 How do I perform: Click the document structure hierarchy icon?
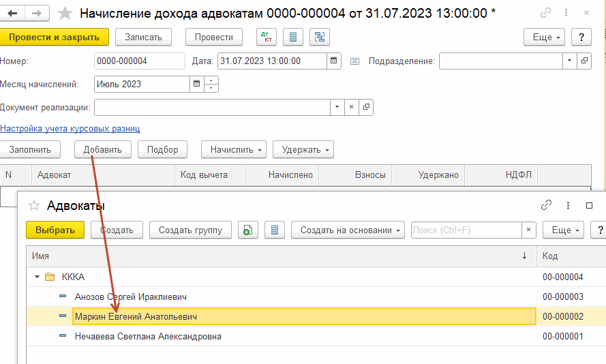319,37
